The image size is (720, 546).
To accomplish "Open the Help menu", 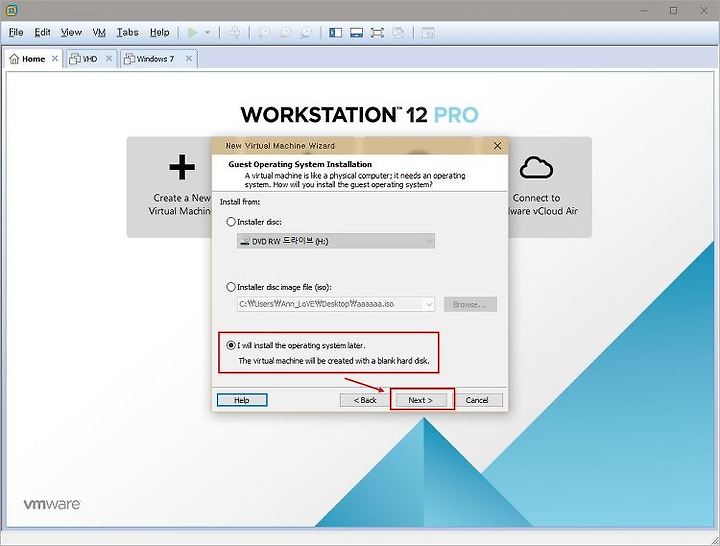I will tap(159, 33).
